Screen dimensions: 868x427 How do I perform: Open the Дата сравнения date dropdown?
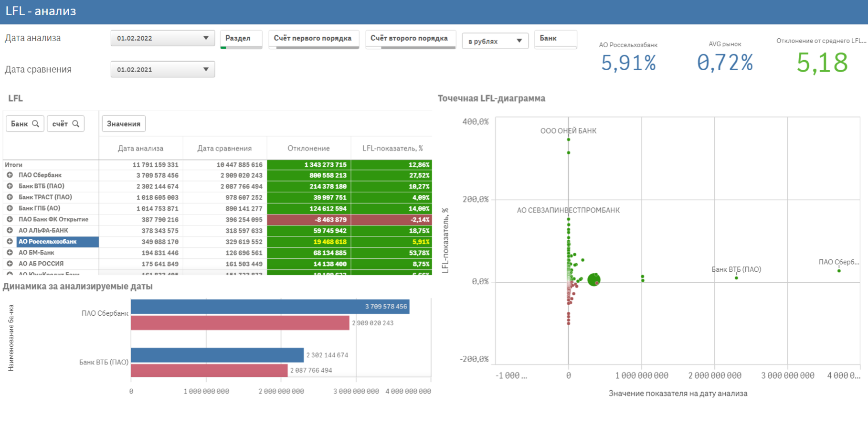[163, 69]
